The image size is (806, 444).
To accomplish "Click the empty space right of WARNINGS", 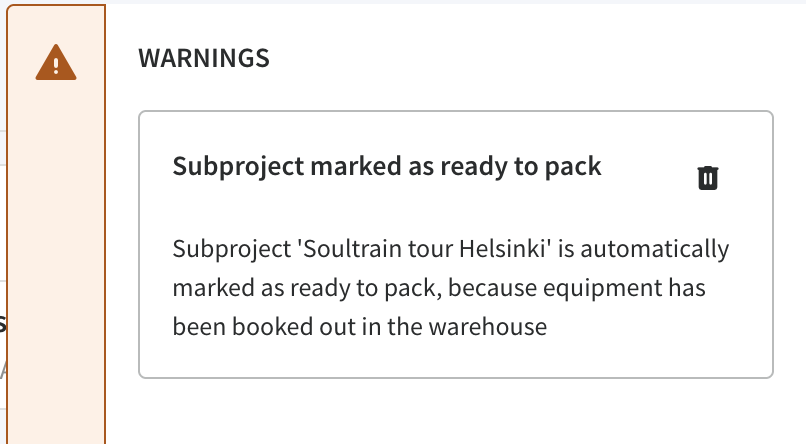I will [514, 58].
